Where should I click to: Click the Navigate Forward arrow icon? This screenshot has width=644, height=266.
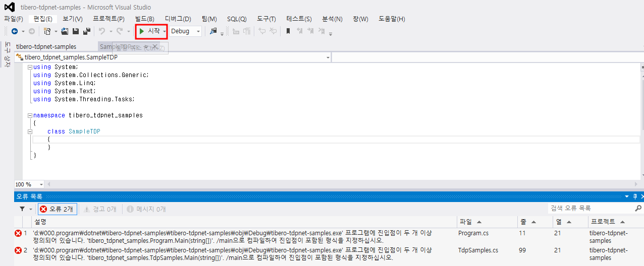tap(32, 31)
